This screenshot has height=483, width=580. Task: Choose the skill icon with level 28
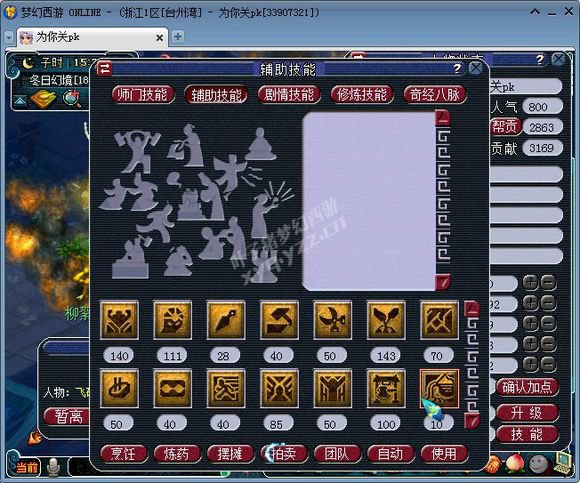point(226,320)
